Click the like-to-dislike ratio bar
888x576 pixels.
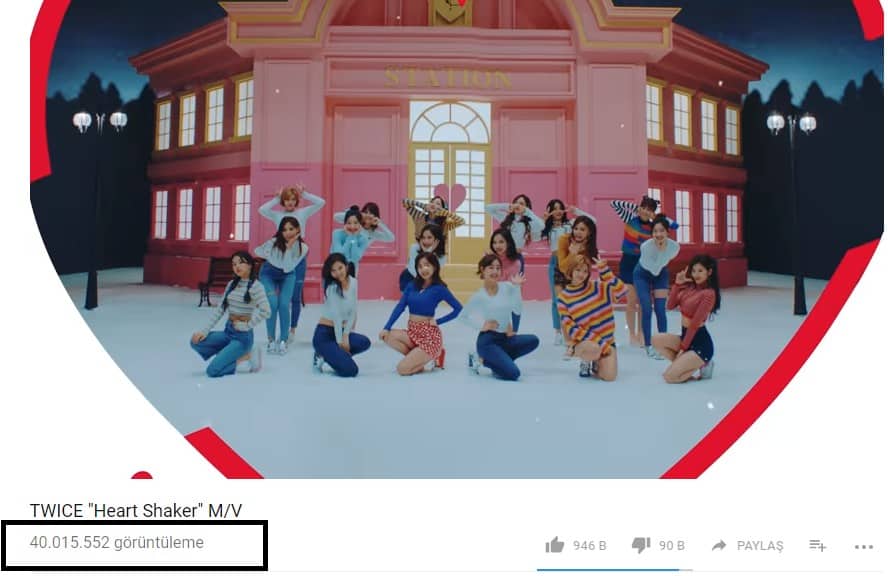(614, 569)
